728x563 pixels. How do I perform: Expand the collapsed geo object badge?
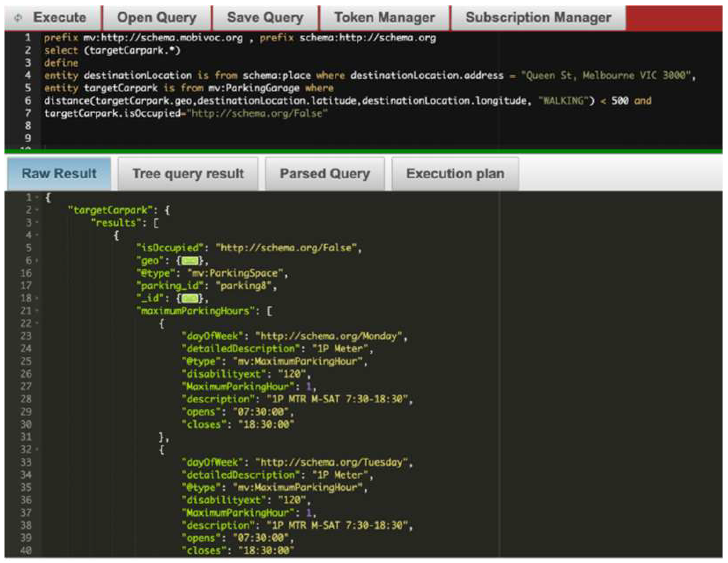190,260
